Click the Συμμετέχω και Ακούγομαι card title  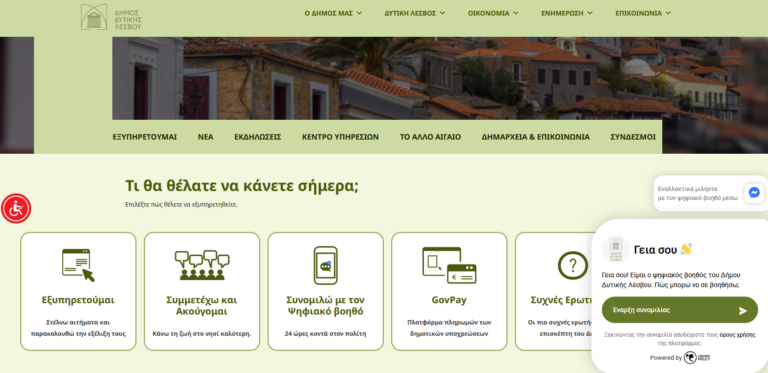pos(202,305)
